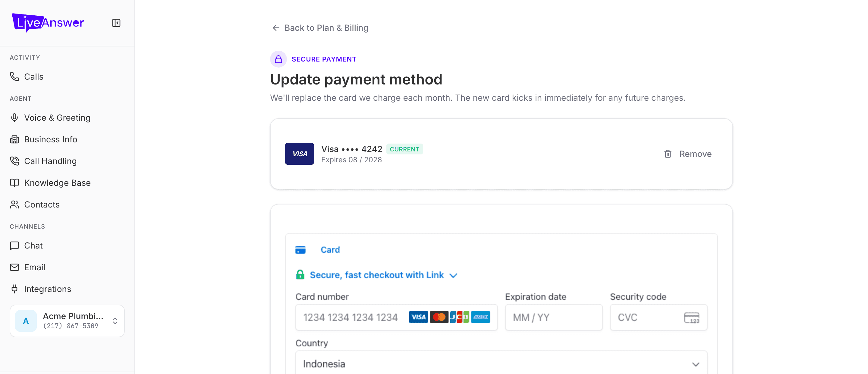Open Knowledge Base section
868x374 pixels.
[x=68, y=183]
